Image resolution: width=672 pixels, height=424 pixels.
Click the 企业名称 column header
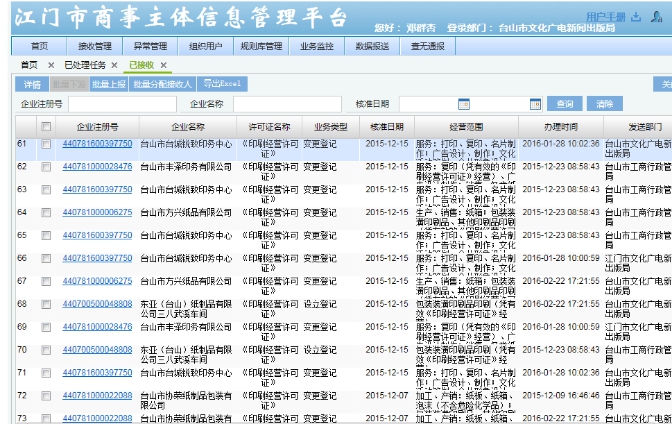pos(188,127)
